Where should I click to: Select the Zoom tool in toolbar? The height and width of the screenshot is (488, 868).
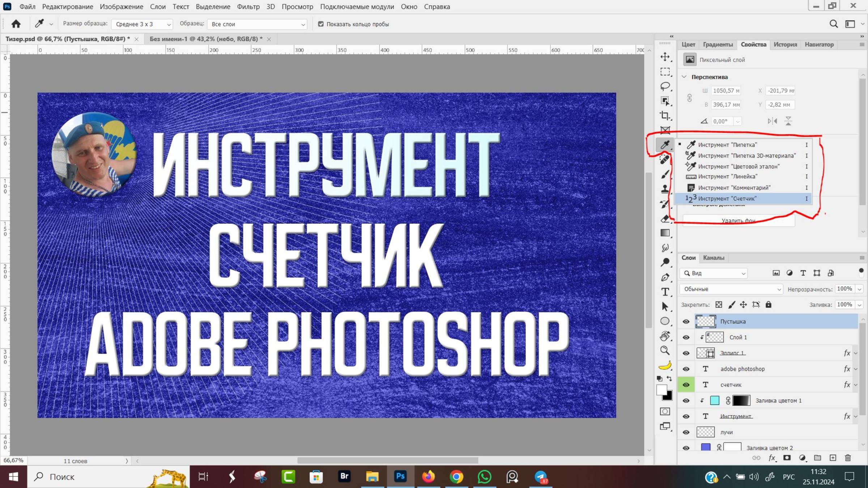[x=665, y=350]
